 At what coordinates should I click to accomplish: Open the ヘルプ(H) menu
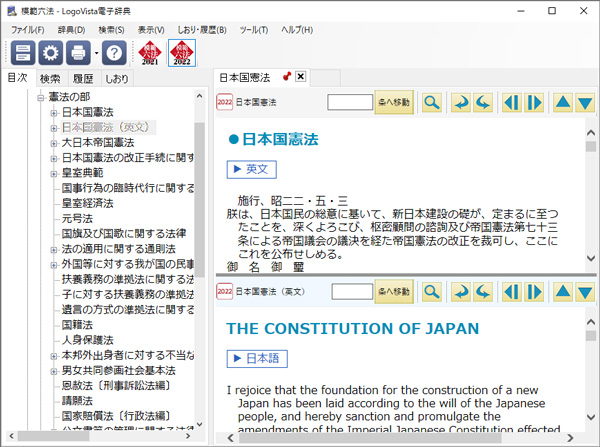(x=297, y=30)
